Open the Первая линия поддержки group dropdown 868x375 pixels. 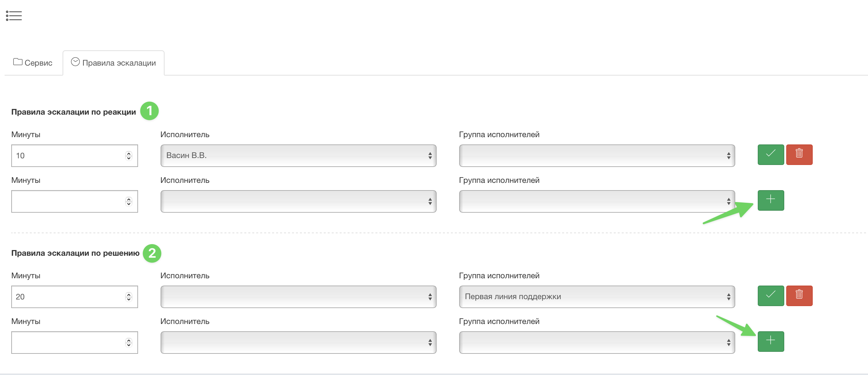[x=597, y=296]
